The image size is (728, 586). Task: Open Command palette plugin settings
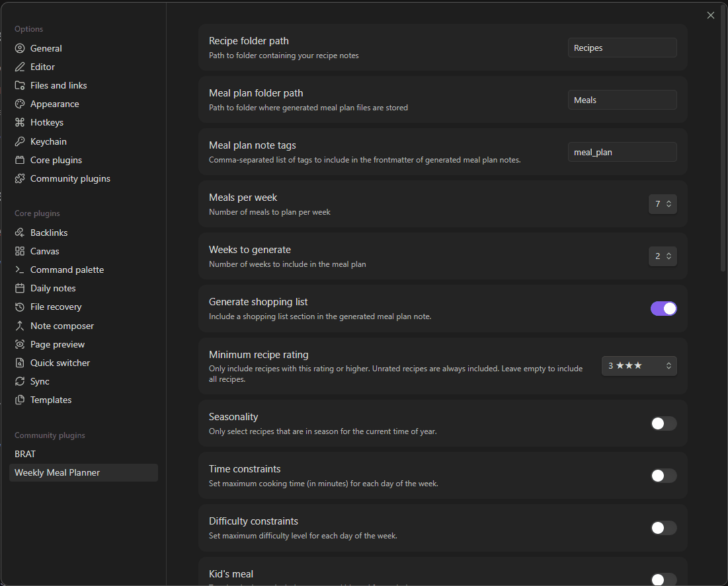tap(83, 270)
